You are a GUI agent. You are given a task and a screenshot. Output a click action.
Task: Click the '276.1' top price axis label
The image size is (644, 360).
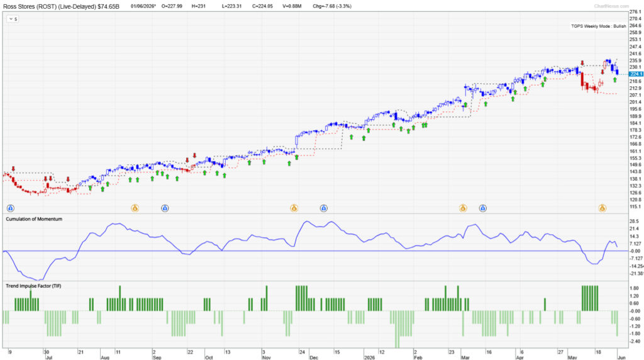[x=635, y=12]
